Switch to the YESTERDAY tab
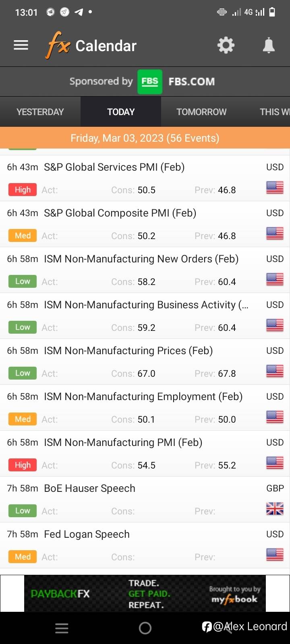Screen dimensions: 290x644 click(x=40, y=112)
